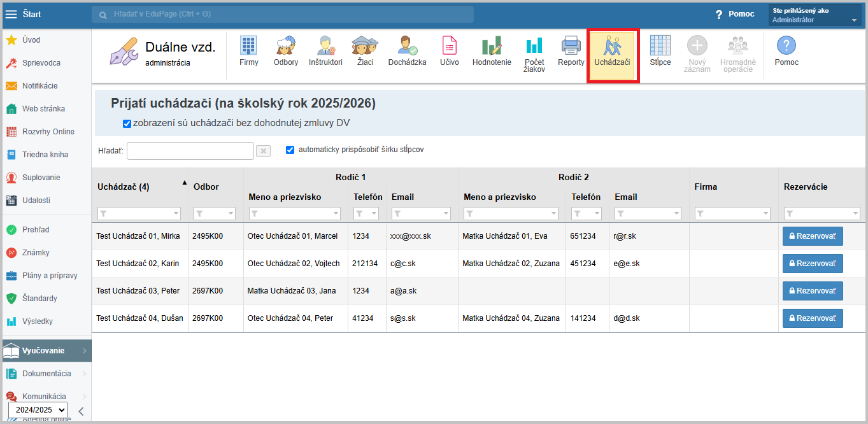Collapse the left sidebar with the arrow

pos(81,411)
